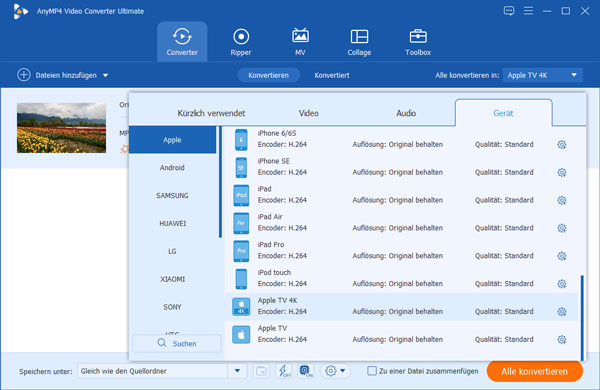Click the Apple TV device icon
This screenshot has width=600, height=390.
(x=241, y=335)
